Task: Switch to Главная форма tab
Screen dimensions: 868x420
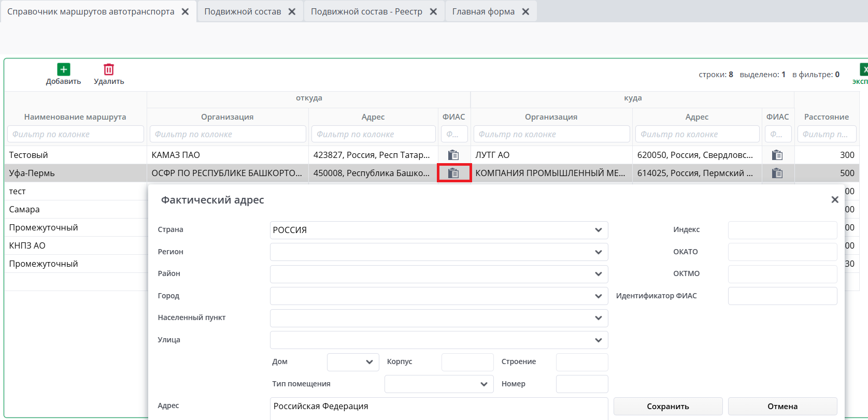Action: (x=483, y=11)
